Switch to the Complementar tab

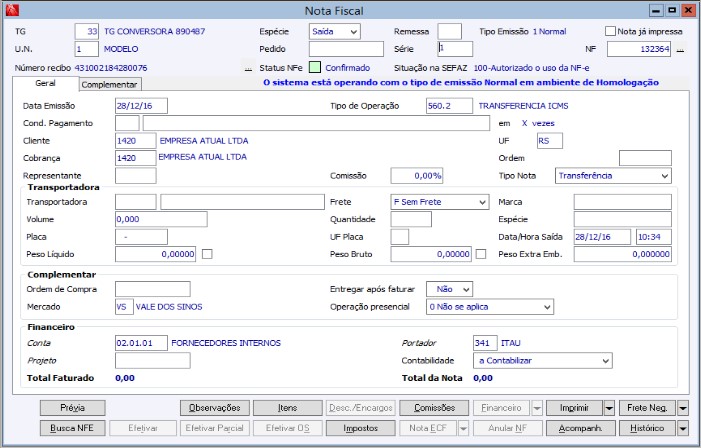point(110,85)
